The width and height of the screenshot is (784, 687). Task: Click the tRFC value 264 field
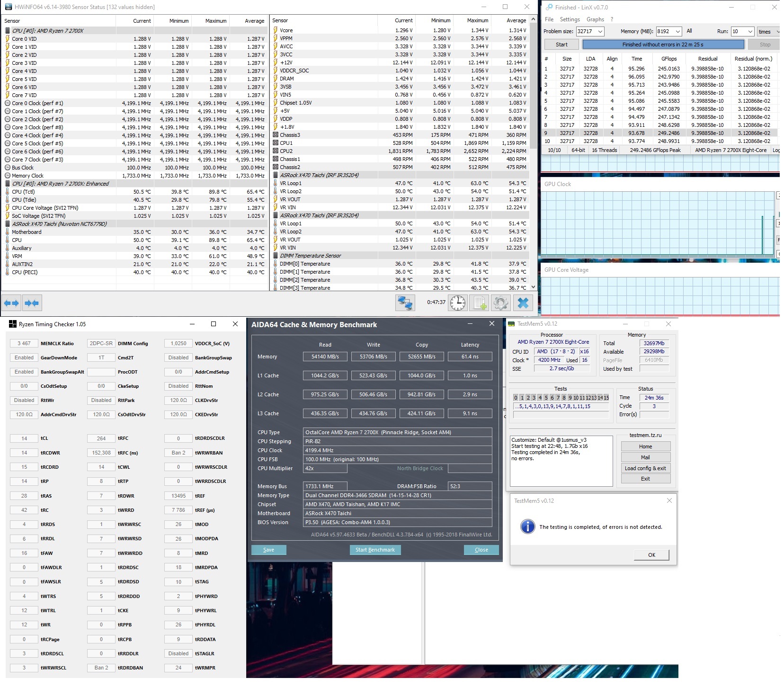pos(101,438)
